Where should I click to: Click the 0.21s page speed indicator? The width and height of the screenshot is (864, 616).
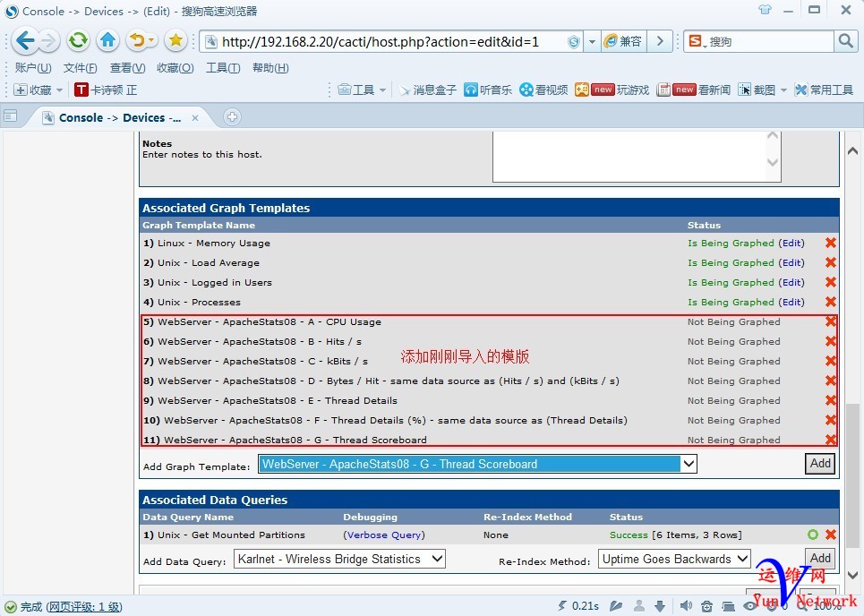578,606
